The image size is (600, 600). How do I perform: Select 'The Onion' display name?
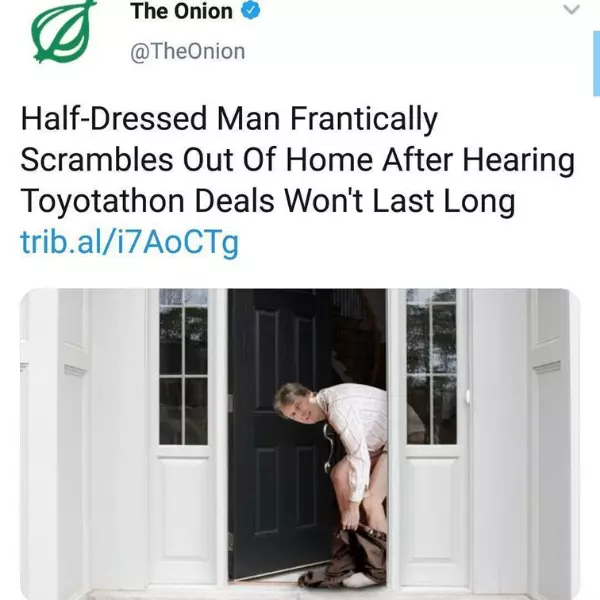[x=181, y=11]
